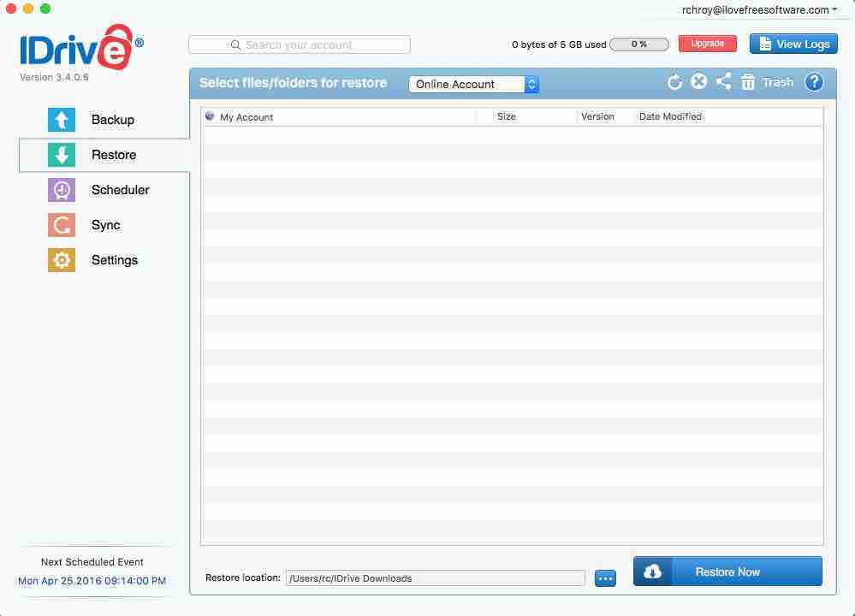The image size is (855, 616).
Task: Click 'Next Scheduled Event' label
Action: pyautogui.click(x=92, y=561)
